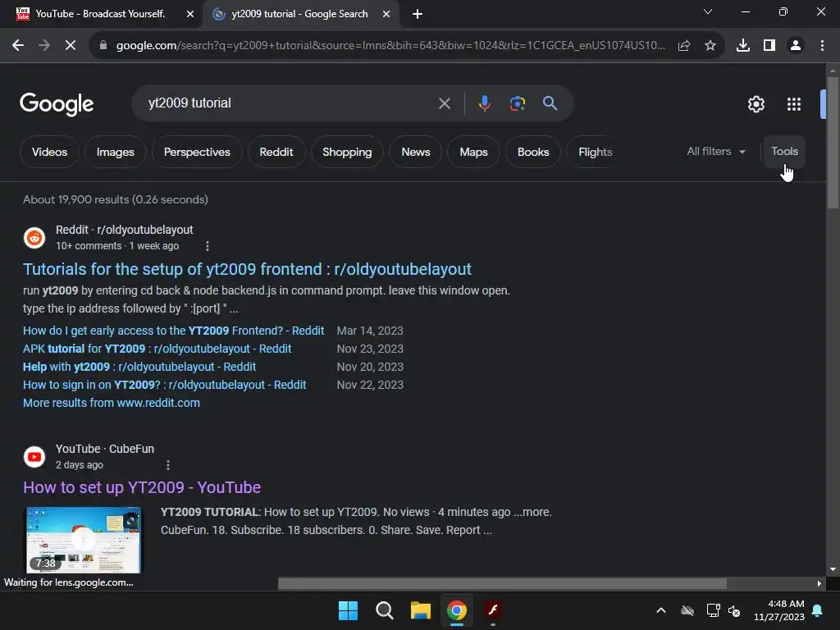Open the taskbar clock and date
Screen dimensions: 840x630
pyautogui.click(x=779, y=610)
